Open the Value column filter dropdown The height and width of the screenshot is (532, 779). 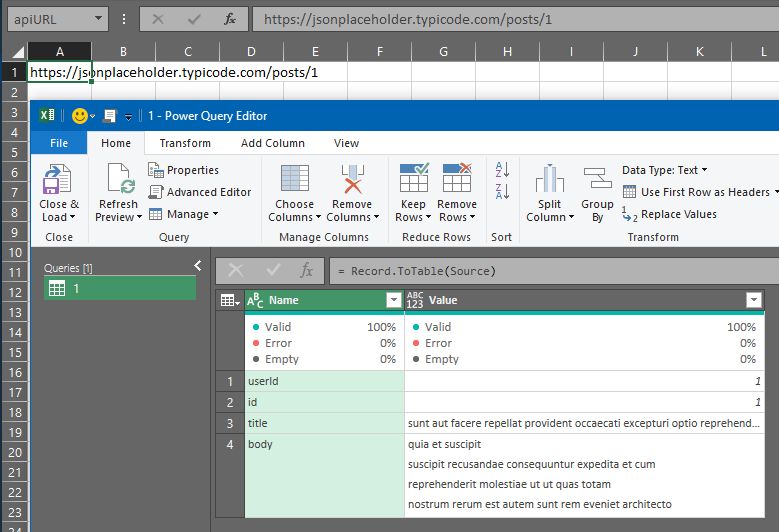754,300
